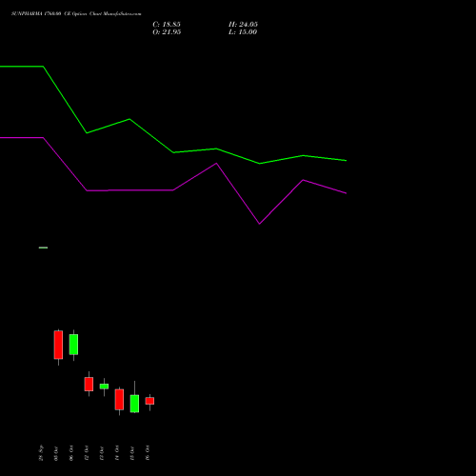Select the last red candlestick above 16 Oct
The width and height of the screenshot is (476, 476).
(x=149, y=401)
